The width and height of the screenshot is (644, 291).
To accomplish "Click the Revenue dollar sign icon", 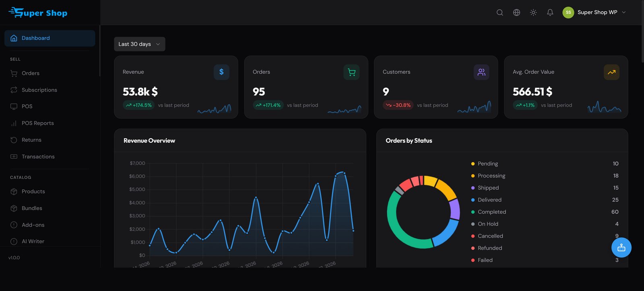I will pyautogui.click(x=221, y=72).
